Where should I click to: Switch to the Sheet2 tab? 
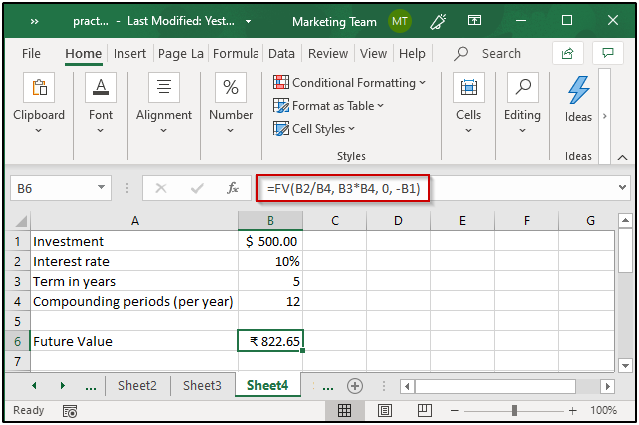coord(137,385)
